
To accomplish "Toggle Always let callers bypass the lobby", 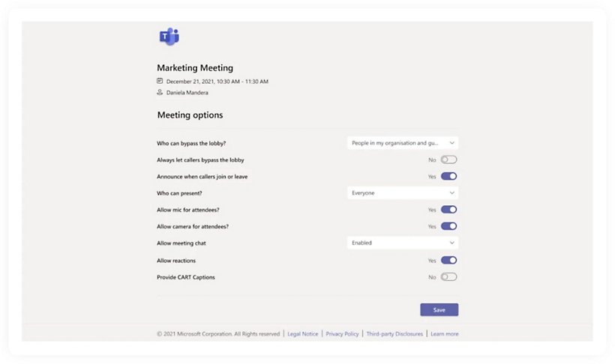I will [x=448, y=160].
